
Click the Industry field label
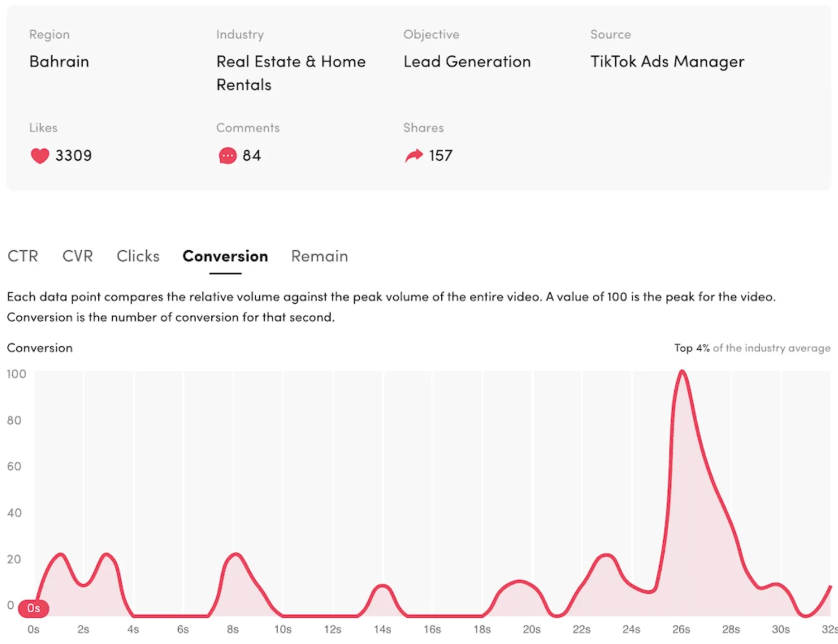(x=240, y=35)
